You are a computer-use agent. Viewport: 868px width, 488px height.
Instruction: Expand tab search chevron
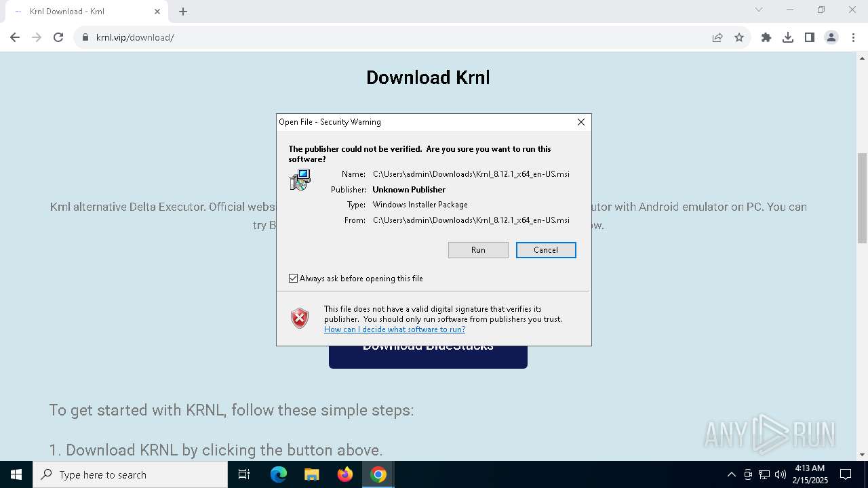tap(759, 9)
